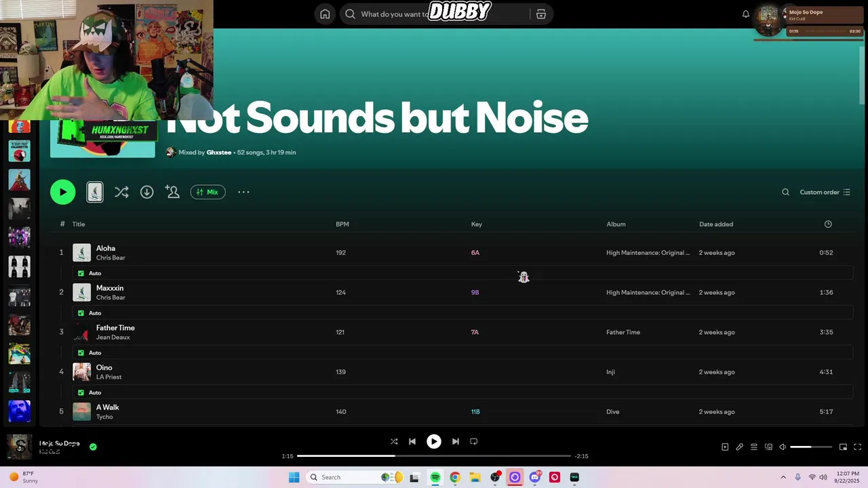Open the Father Time album link
Image resolution: width=868 pixels, height=488 pixels.
tap(623, 332)
